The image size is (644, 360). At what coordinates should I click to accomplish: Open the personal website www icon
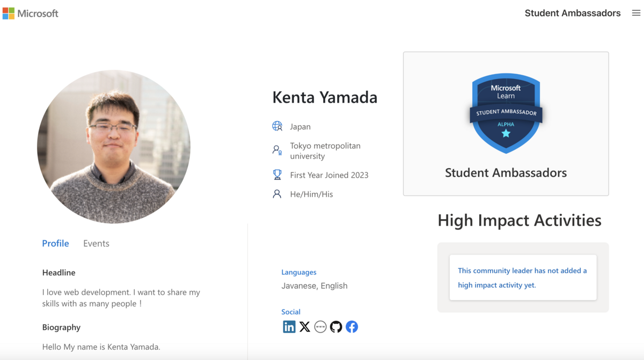tap(320, 327)
